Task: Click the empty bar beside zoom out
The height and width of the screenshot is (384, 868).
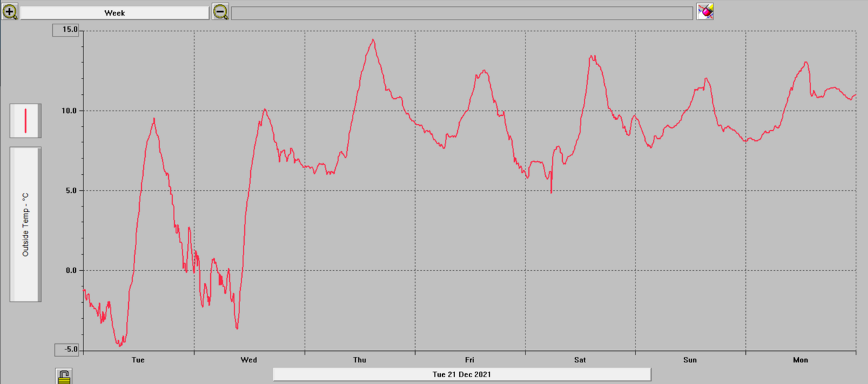Action: tap(462, 14)
